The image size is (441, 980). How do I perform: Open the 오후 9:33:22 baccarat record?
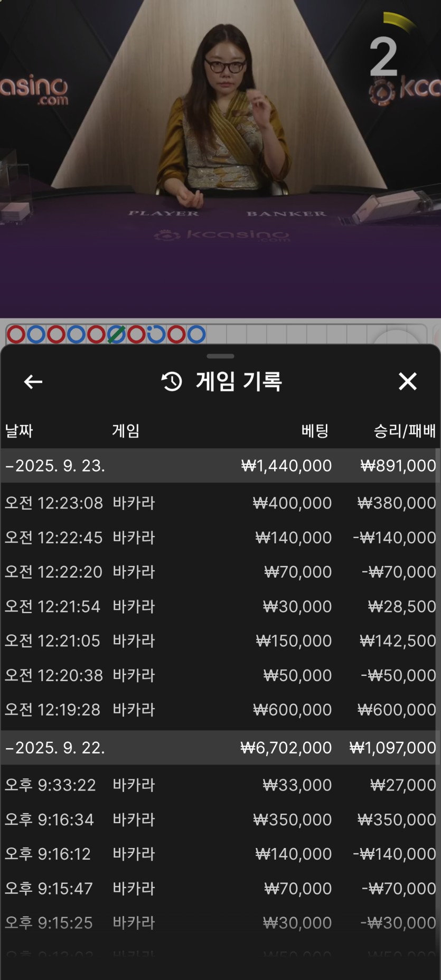(220, 785)
